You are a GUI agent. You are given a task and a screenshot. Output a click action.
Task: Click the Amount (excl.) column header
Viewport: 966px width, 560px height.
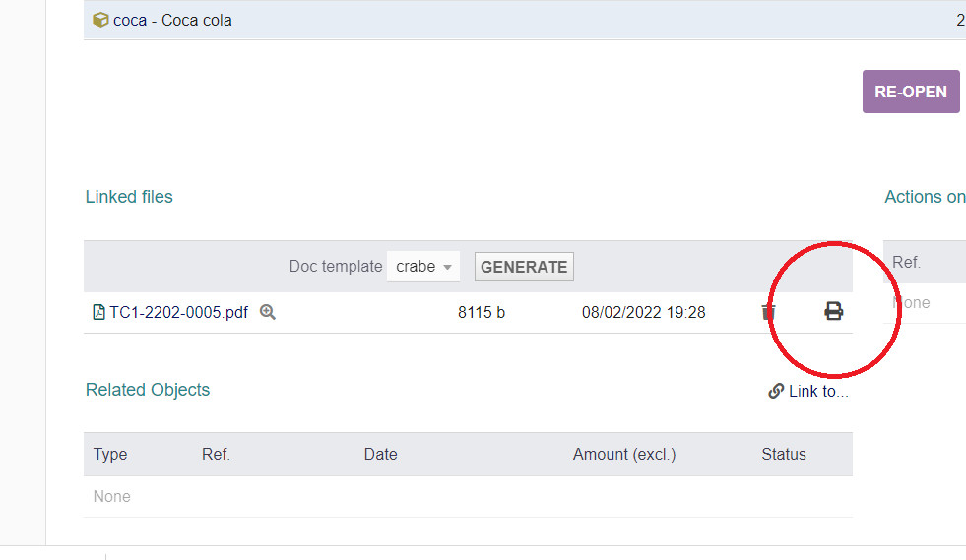tap(624, 454)
